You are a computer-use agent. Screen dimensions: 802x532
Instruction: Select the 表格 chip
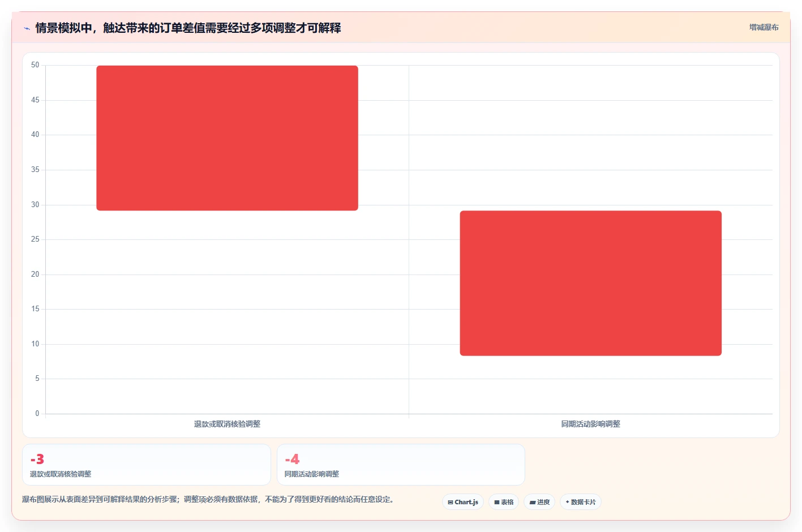click(x=504, y=502)
